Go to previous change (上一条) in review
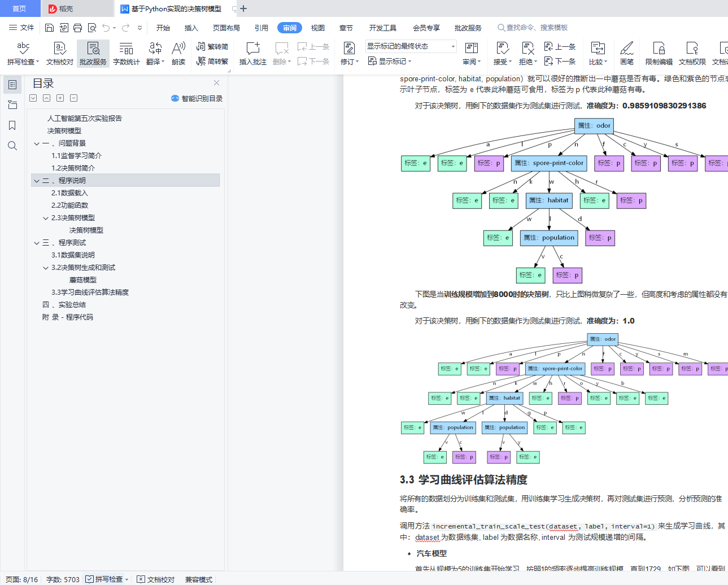Viewport: 728px width, 585px height. 560,47
